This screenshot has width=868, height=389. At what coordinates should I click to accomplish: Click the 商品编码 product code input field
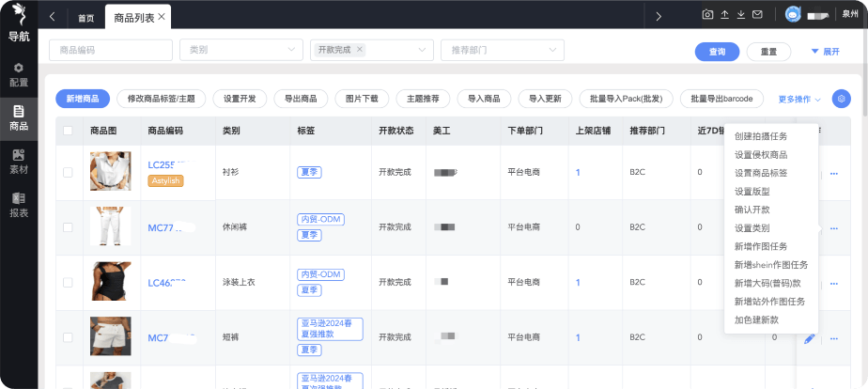[110, 50]
